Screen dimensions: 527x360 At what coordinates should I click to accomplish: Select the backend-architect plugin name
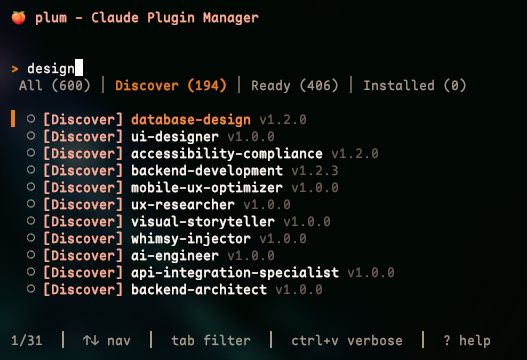pos(199,289)
